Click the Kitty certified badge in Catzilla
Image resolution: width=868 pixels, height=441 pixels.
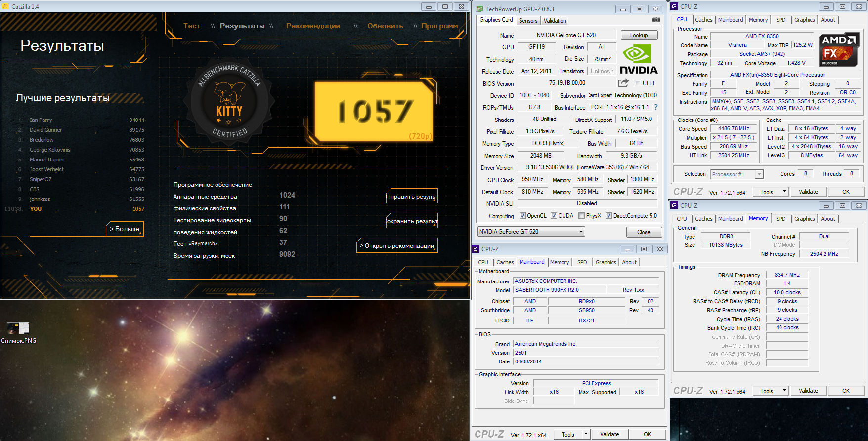point(229,101)
